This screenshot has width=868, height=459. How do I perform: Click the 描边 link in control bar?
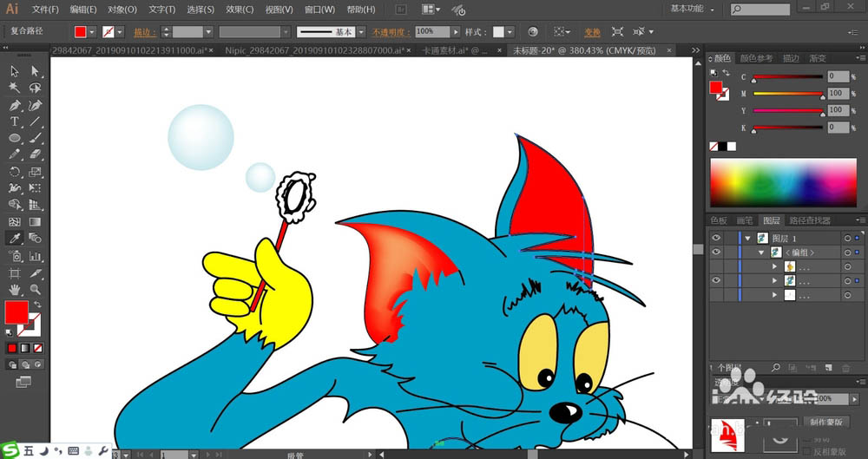pos(144,32)
